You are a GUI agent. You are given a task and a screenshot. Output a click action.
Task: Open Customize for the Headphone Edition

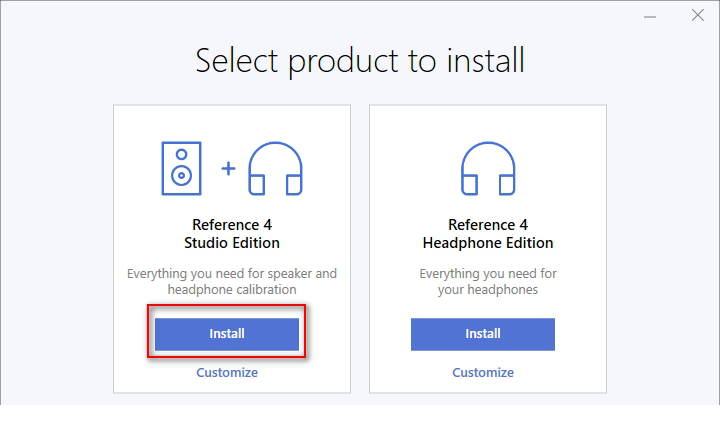tap(483, 372)
